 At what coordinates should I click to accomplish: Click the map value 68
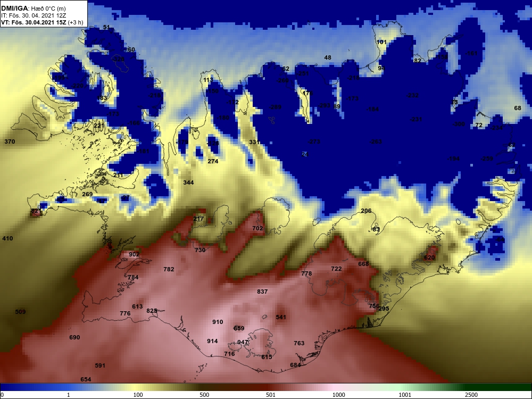click(x=518, y=108)
